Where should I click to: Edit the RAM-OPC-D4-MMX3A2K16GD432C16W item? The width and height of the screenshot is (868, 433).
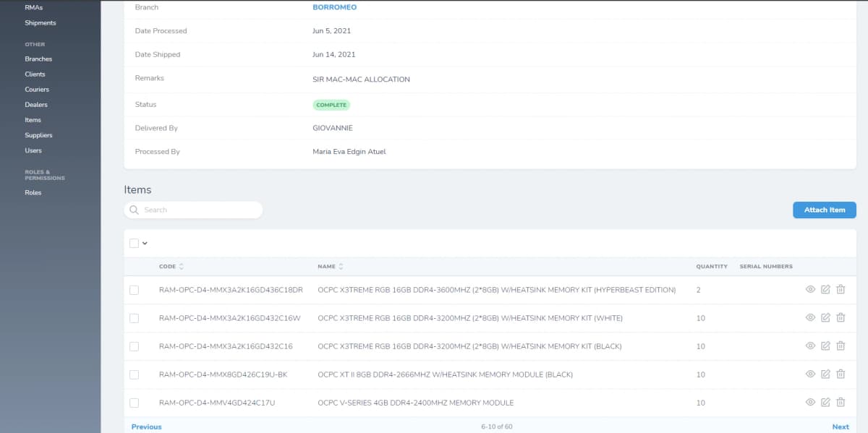(x=825, y=317)
